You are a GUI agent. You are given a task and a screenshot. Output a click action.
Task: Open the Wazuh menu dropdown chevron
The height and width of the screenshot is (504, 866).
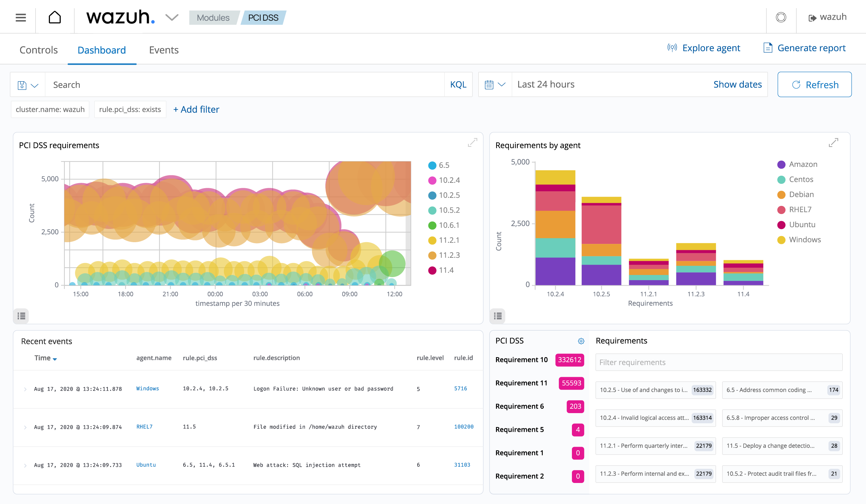tap(172, 17)
